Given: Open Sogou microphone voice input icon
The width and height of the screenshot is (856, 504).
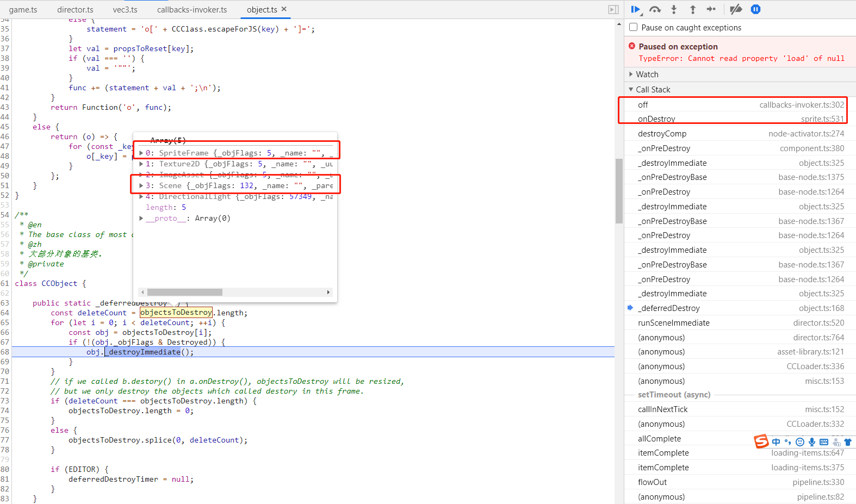Looking at the screenshot, I should pyautogui.click(x=812, y=442).
